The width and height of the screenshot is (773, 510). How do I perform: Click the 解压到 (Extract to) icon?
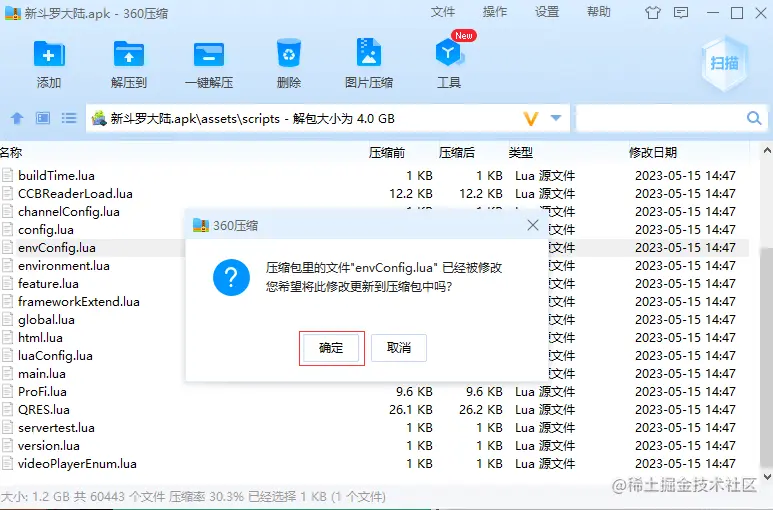tap(129, 54)
